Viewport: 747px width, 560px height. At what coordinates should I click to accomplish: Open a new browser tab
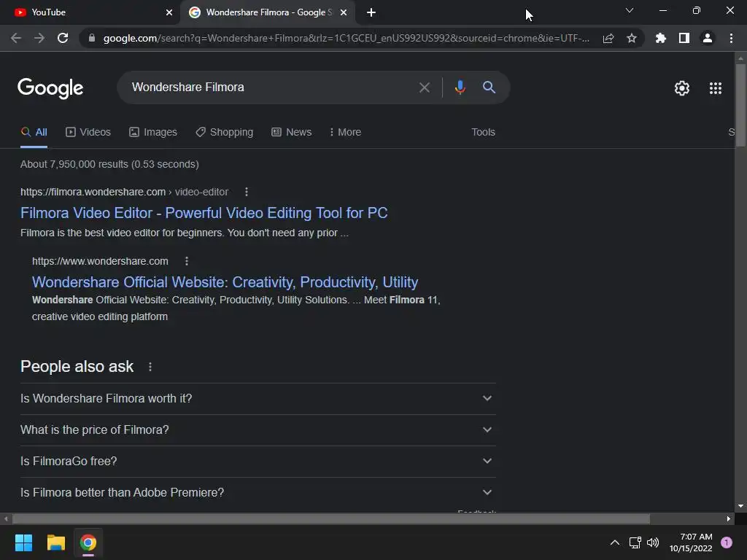pos(371,12)
